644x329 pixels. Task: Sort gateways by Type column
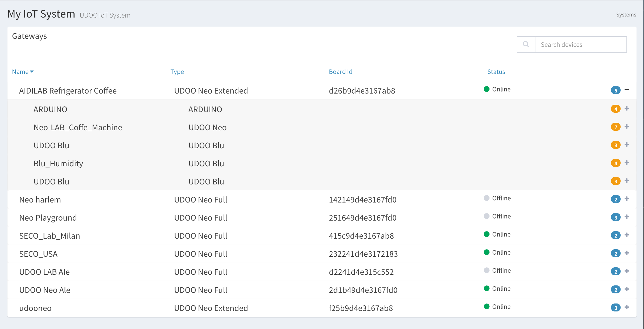point(177,72)
